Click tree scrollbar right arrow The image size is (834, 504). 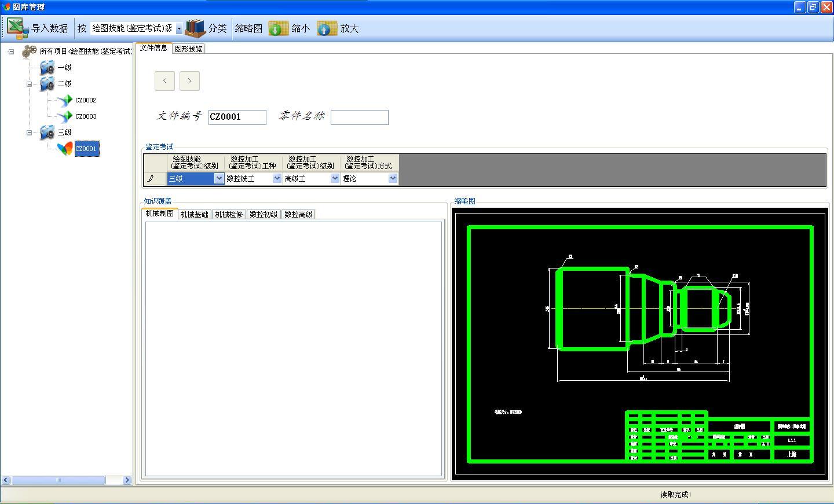pos(127,480)
